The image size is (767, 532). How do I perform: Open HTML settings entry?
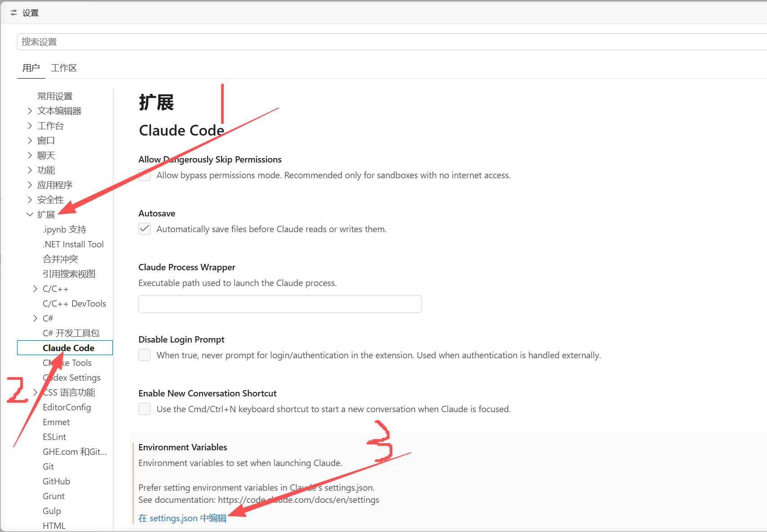[x=54, y=526]
